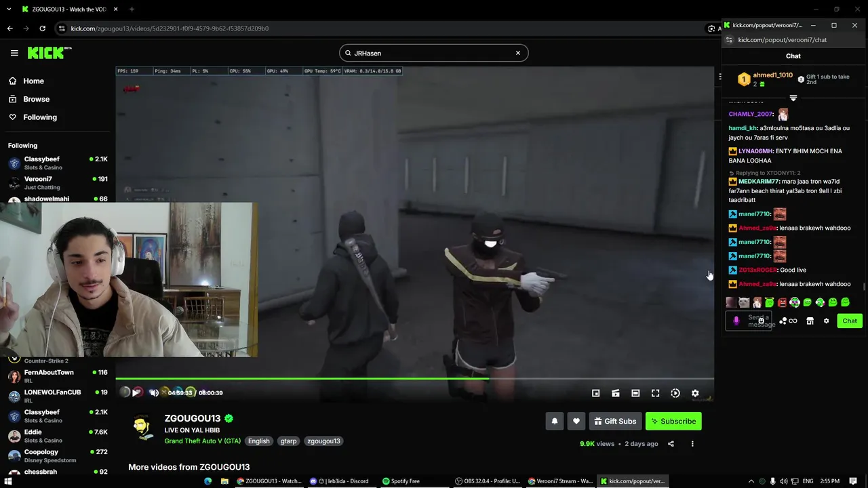Open chessbrah channel in sidebar
The height and width of the screenshot is (488, 868).
[58, 472]
